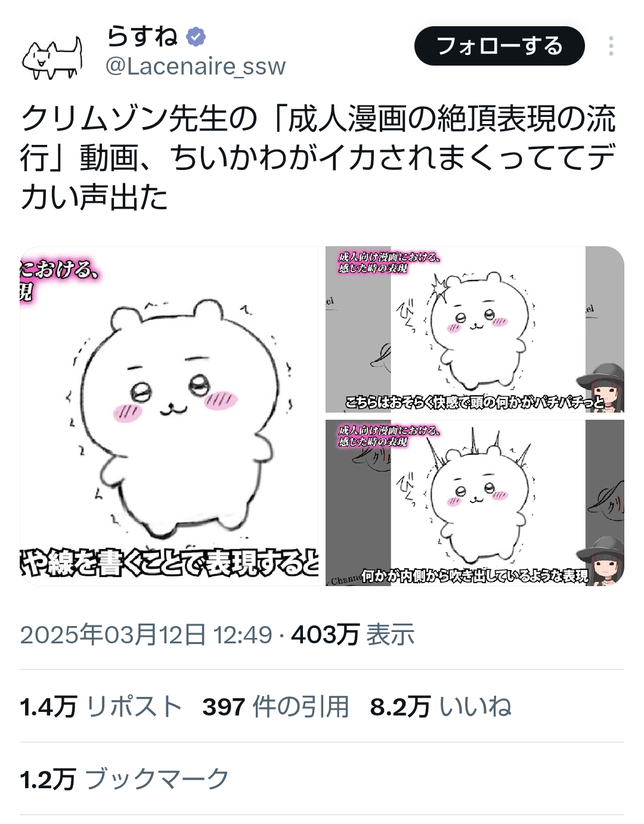The image size is (644, 824).
Task: Open the bottom-right spiky screenshot
Action: click(x=475, y=503)
